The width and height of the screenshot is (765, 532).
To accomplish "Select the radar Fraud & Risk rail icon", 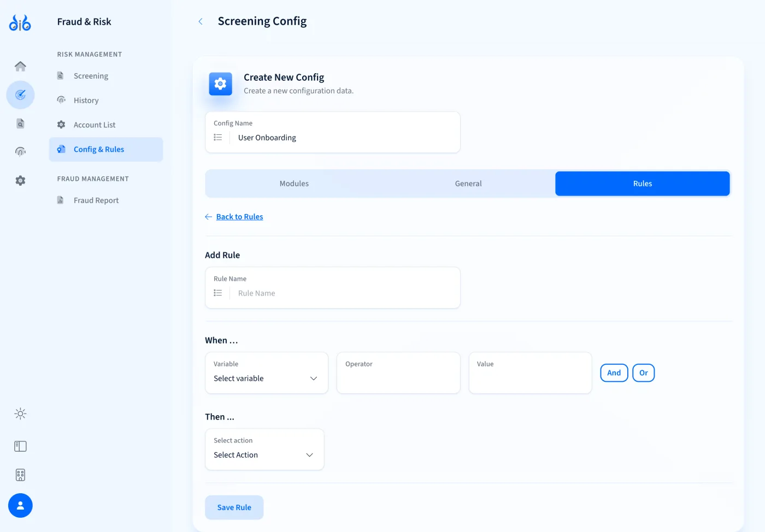I will tap(20, 95).
